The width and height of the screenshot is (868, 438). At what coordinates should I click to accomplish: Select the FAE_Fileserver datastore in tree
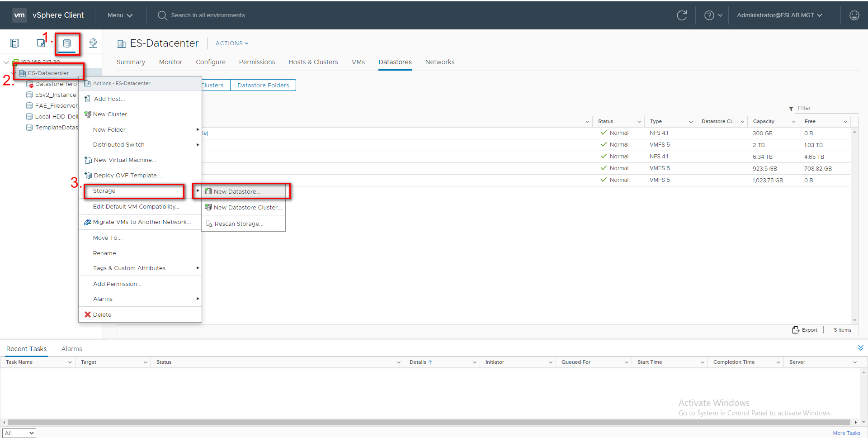coord(56,106)
